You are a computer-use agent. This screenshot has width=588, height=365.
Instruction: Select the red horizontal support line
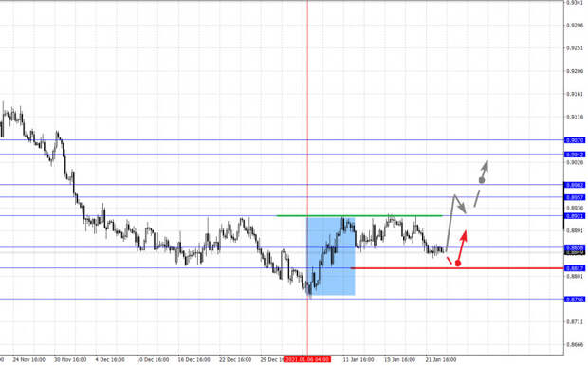pos(457,268)
